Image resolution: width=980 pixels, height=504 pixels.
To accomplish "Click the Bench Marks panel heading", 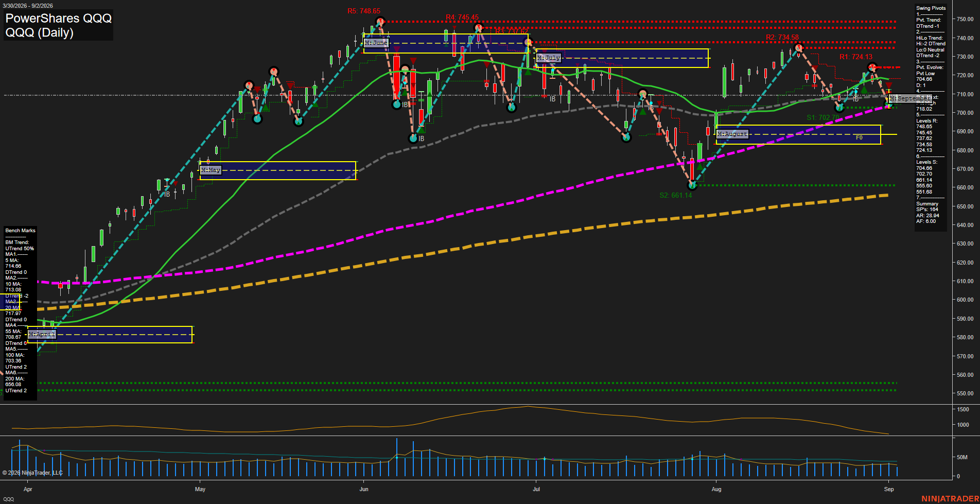I will (x=21, y=231).
